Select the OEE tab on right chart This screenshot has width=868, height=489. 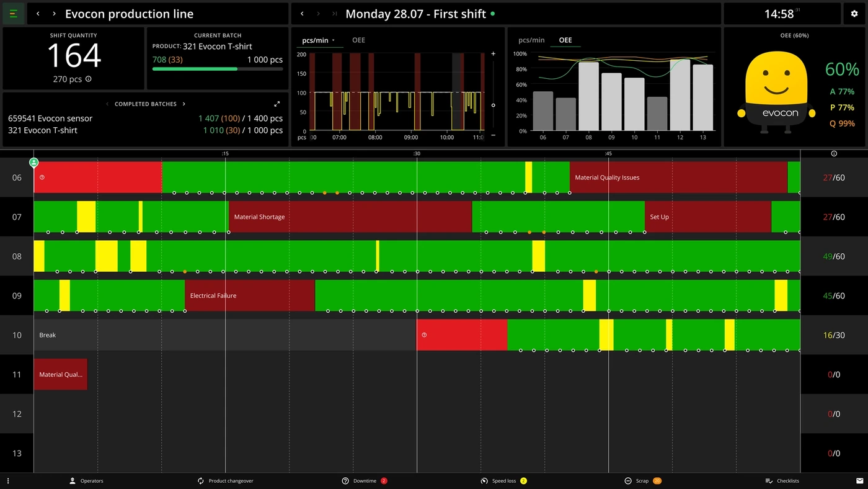[x=565, y=40]
